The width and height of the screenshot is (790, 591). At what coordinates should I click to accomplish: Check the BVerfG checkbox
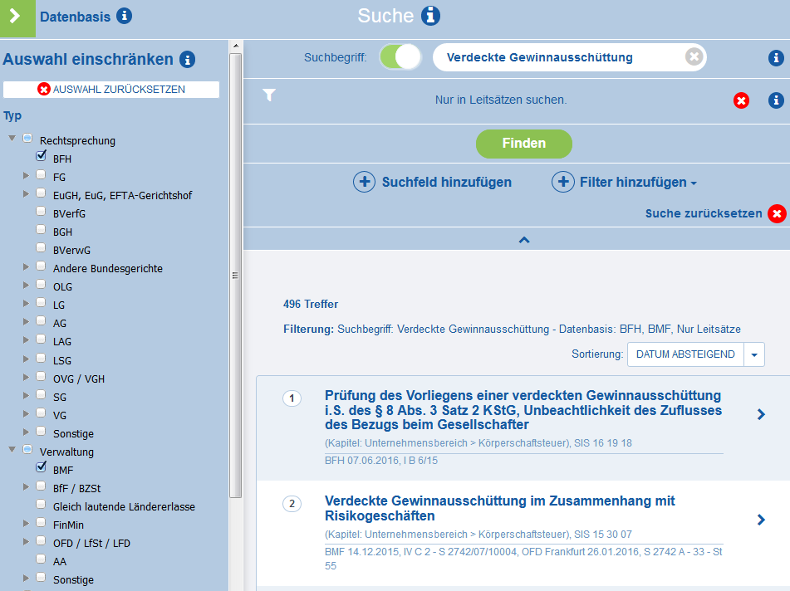tap(41, 211)
